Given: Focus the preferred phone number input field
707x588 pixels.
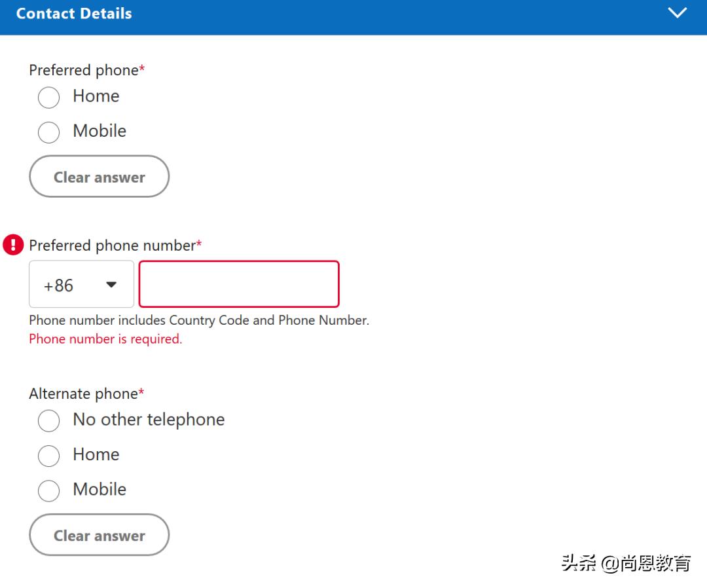Looking at the screenshot, I should pos(239,284).
